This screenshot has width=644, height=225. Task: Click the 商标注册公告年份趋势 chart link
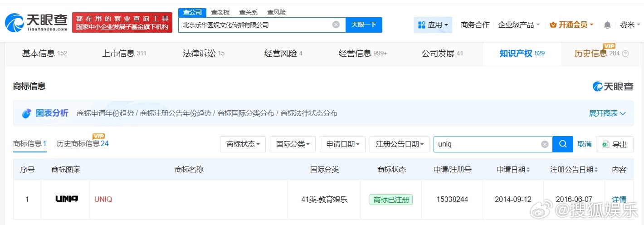[x=176, y=113]
